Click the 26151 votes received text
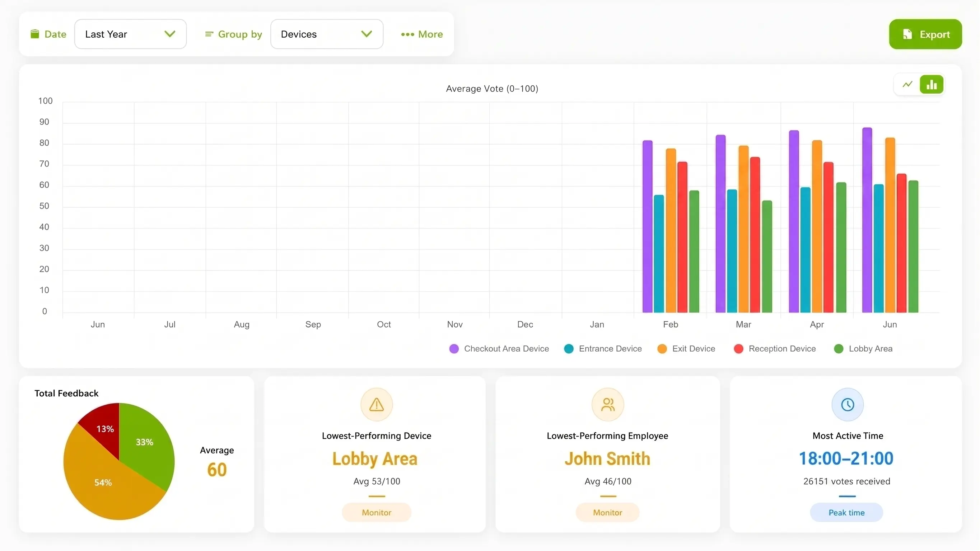 [x=847, y=481]
